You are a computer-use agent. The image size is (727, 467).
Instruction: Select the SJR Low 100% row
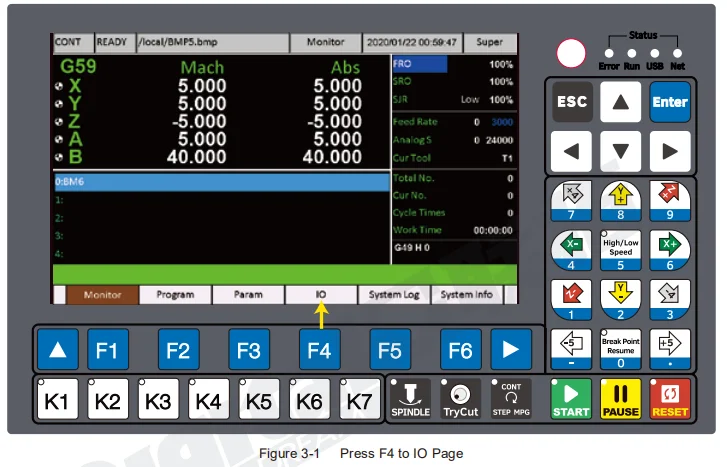pos(454,100)
